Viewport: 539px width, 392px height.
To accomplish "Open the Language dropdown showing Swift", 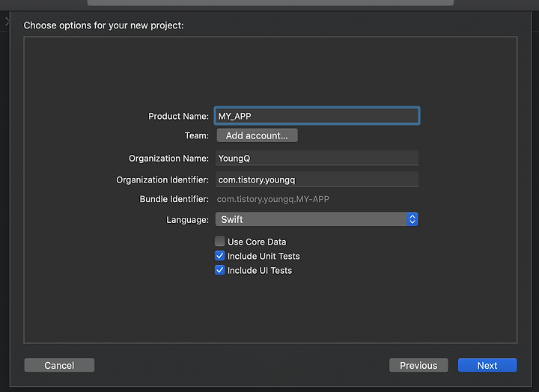I will click(x=317, y=219).
